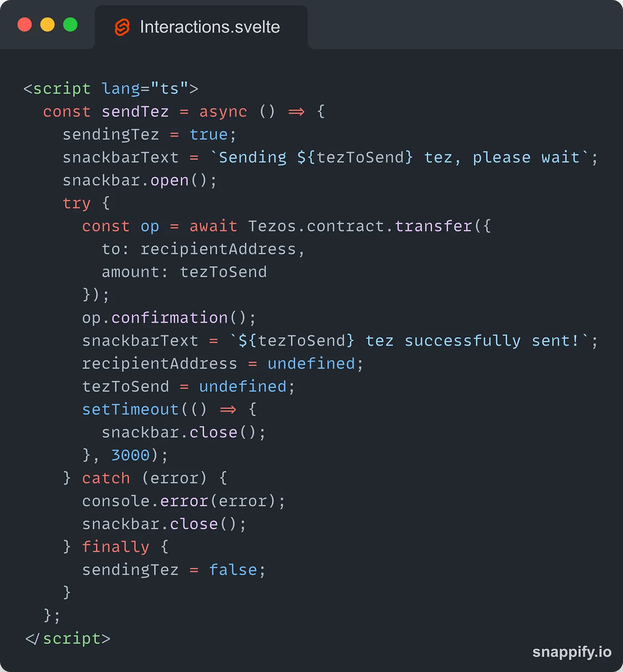Click the orange Svelte logo icon
623x672 pixels.
pyautogui.click(x=122, y=27)
